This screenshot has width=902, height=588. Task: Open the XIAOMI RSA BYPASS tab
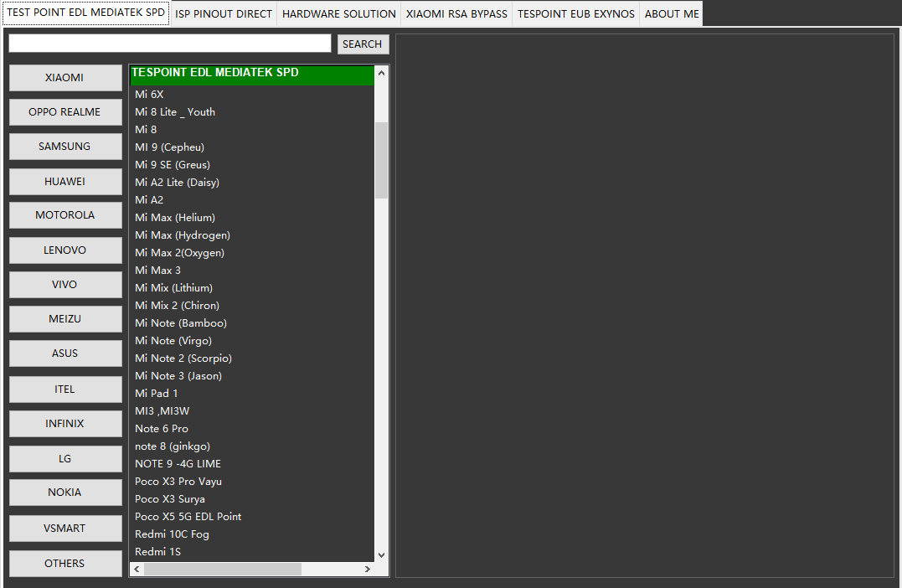[456, 13]
